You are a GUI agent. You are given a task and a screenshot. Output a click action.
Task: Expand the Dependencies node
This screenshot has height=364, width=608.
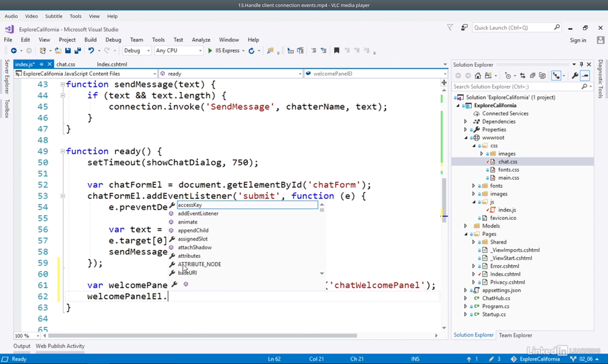pos(466,122)
